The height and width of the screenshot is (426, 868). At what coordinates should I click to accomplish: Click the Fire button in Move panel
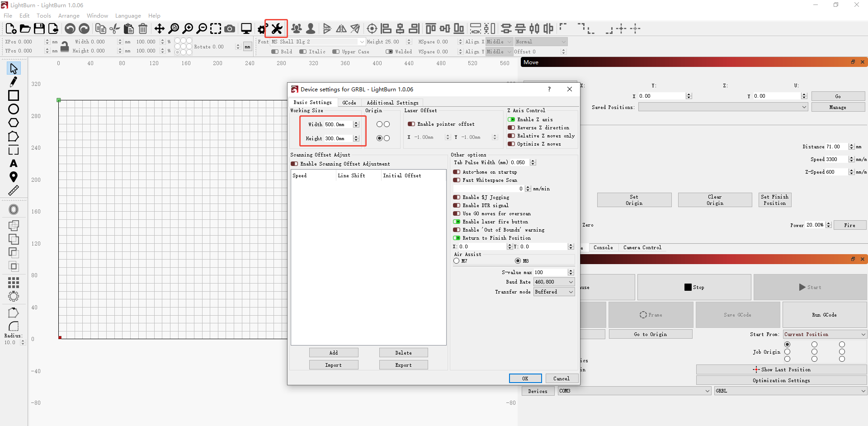click(x=849, y=225)
